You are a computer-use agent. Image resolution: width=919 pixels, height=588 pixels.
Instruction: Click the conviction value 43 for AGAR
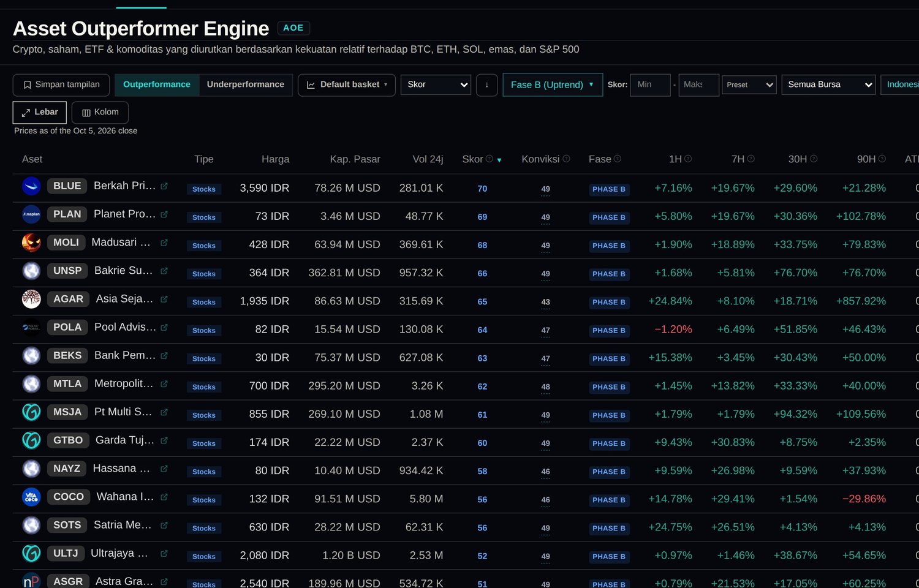(x=545, y=302)
